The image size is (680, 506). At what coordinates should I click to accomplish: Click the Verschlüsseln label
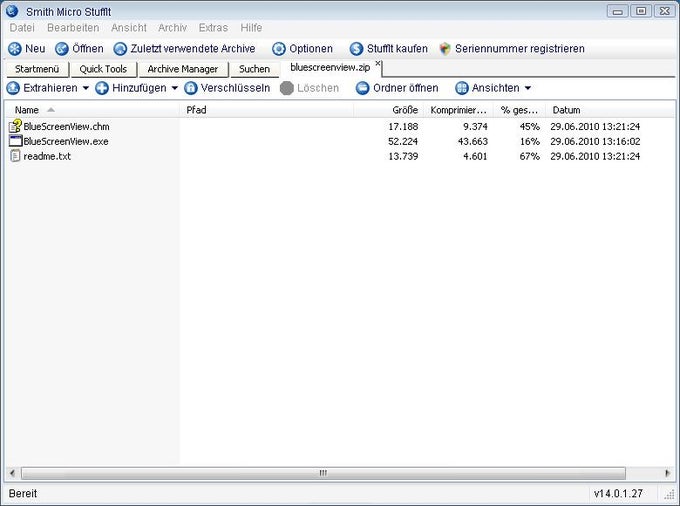tap(235, 88)
